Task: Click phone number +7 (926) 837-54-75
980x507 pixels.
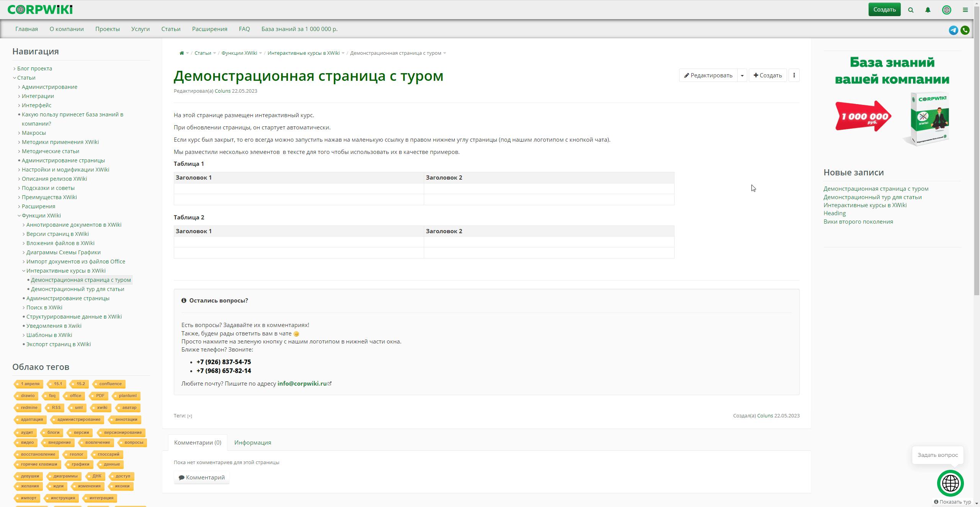Action: pyautogui.click(x=224, y=362)
